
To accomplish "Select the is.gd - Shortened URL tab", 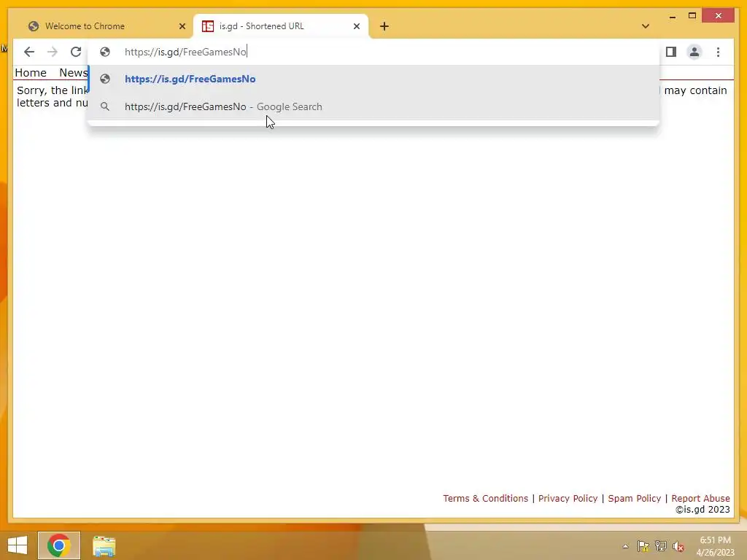I will pyautogui.click(x=281, y=26).
